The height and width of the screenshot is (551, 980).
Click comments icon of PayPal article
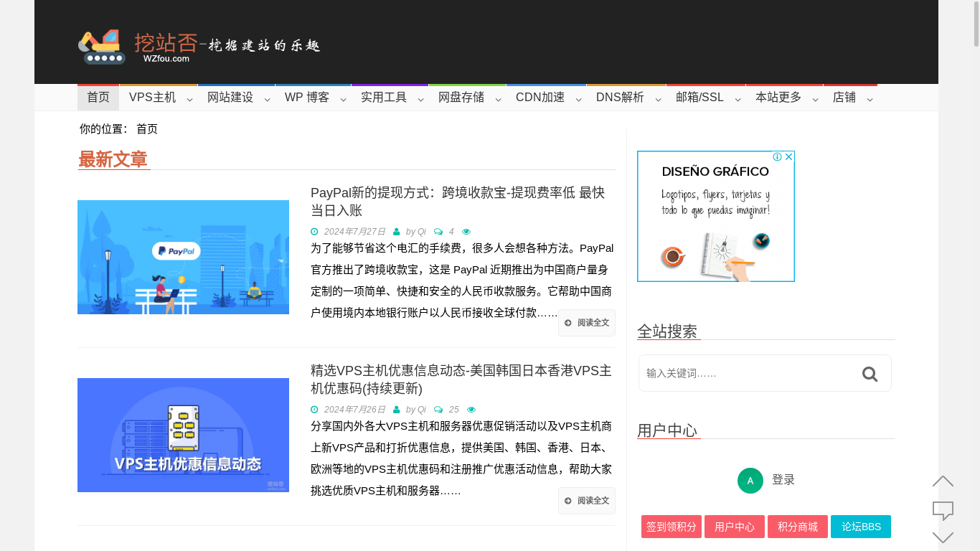pyautogui.click(x=438, y=232)
